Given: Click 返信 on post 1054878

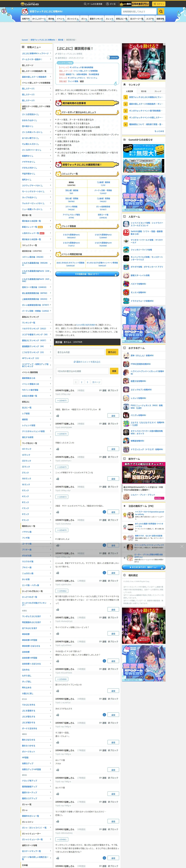Looking at the screenshot, I should point(113,416).
